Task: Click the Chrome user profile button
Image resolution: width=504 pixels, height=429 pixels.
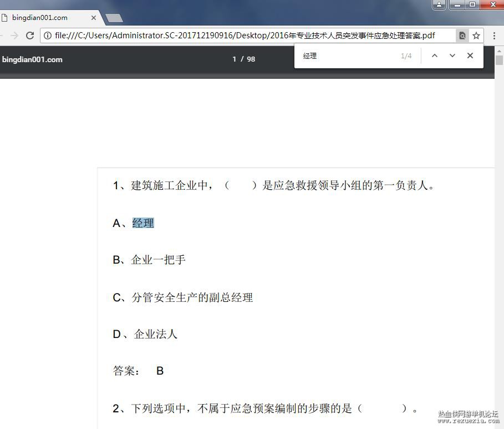Action: [439, 4]
